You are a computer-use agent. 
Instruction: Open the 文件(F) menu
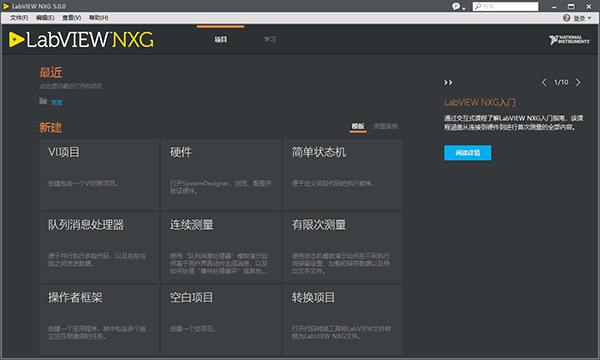point(19,18)
